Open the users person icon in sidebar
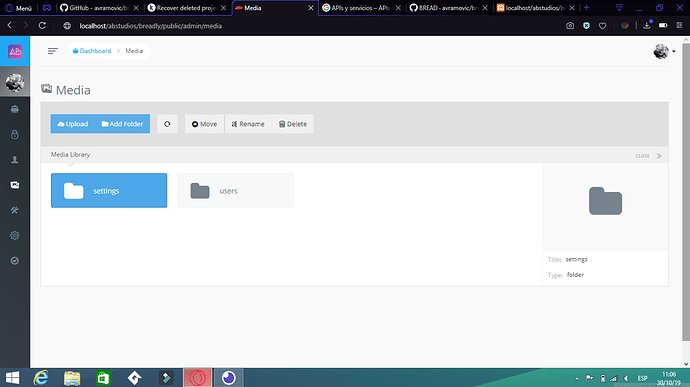This screenshot has height=387, width=690. coord(15,159)
